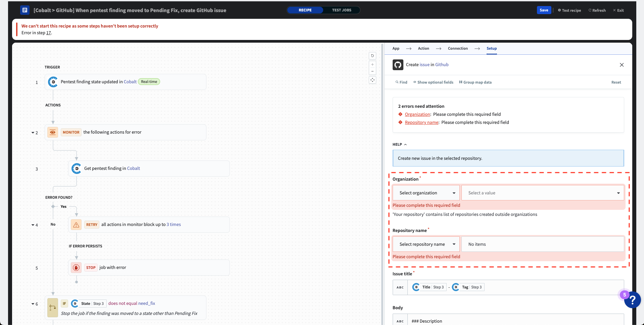Screen dimensions: 644x325
Task: Select the MONITOR label on step 2
Action: 71,132
